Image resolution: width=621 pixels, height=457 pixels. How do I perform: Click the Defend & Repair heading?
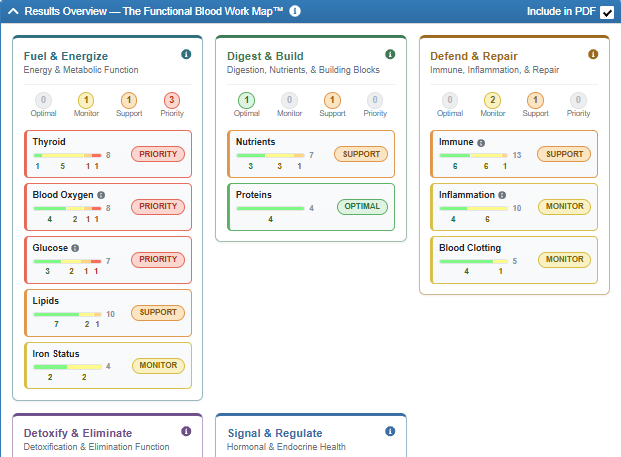(x=474, y=56)
